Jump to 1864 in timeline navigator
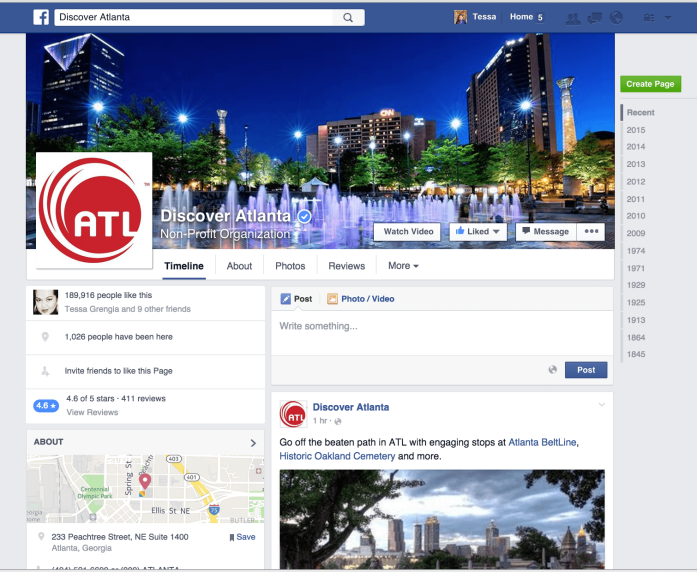 click(636, 338)
